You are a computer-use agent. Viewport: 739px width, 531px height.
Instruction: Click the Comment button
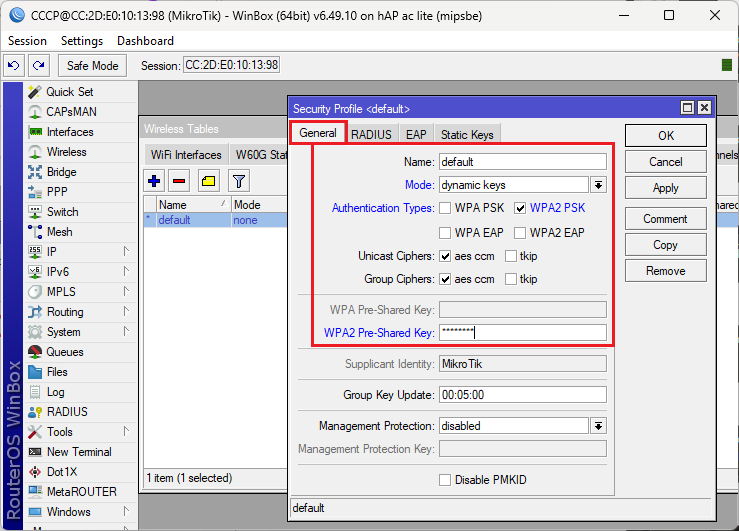pos(665,219)
